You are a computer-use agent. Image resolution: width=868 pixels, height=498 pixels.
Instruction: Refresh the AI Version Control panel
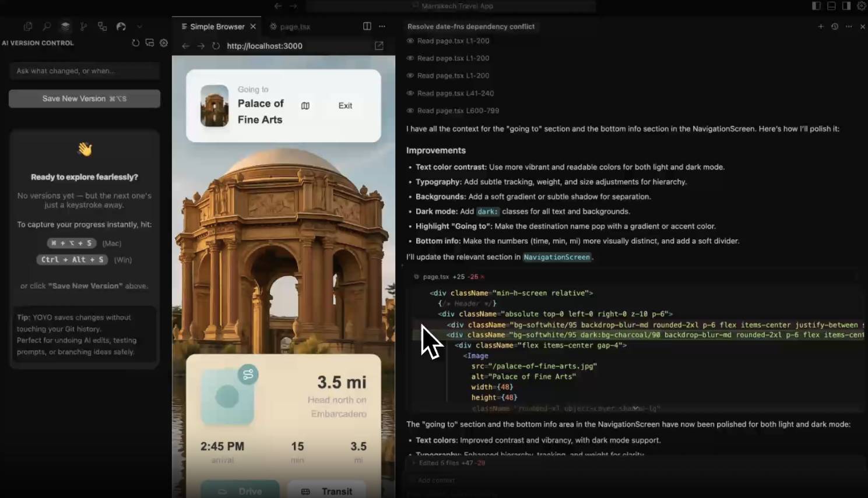point(135,43)
